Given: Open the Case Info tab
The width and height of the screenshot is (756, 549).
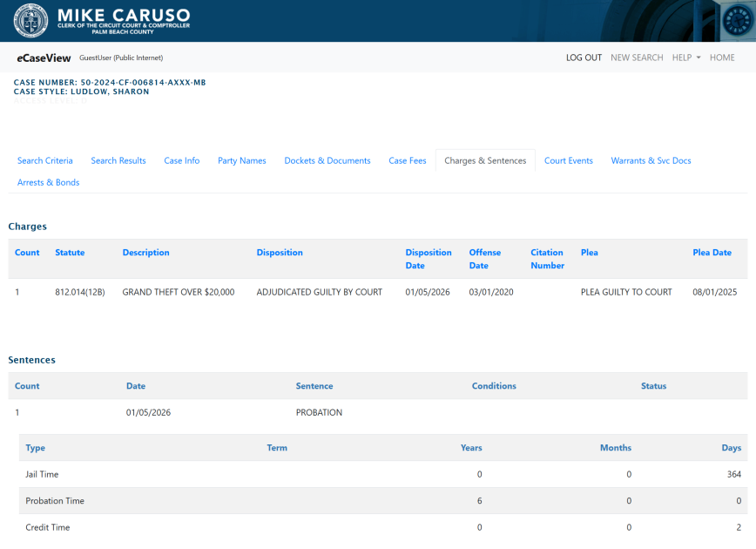Looking at the screenshot, I should click(182, 161).
